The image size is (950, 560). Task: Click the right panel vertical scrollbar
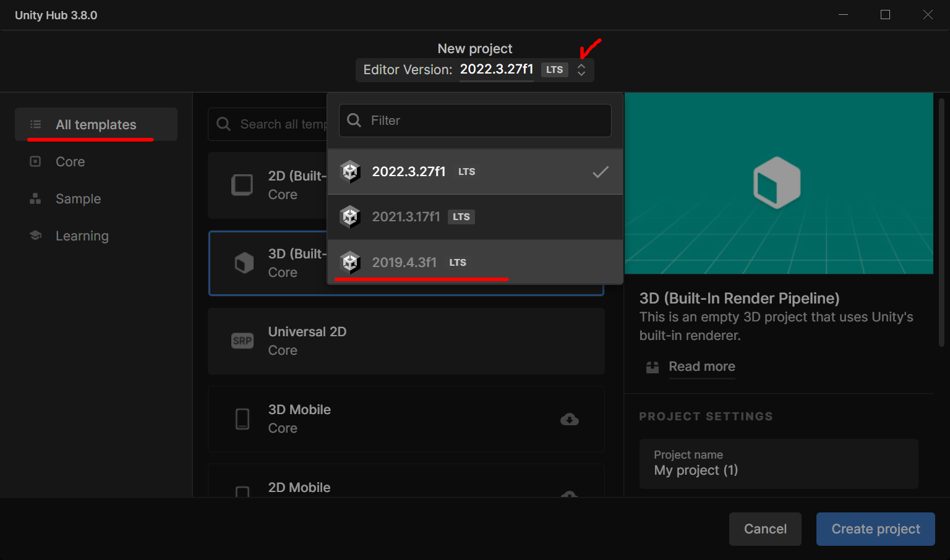942,223
